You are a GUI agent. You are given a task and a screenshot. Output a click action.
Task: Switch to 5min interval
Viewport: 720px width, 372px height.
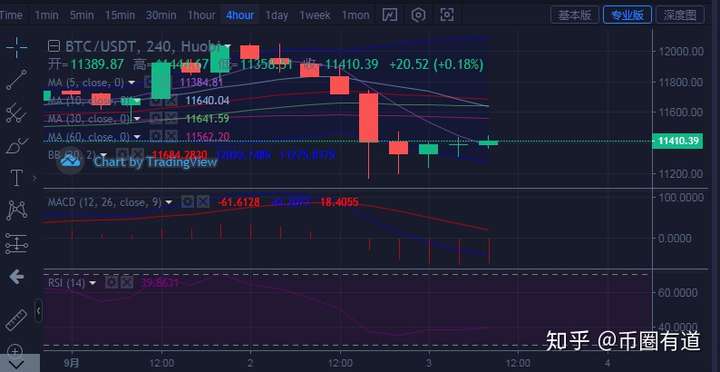pos(82,16)
